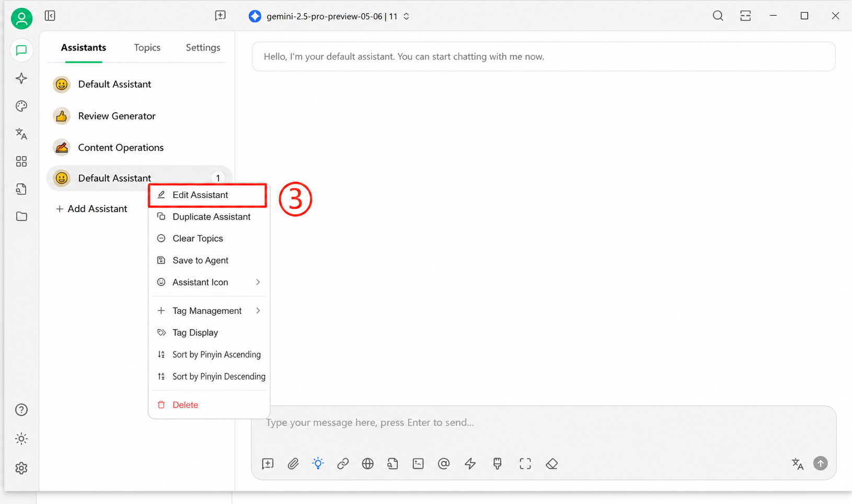Open the knowledge base sidebar icon
Image resolution: width=852 pixels, height=504 pixels.
(21, 189)
